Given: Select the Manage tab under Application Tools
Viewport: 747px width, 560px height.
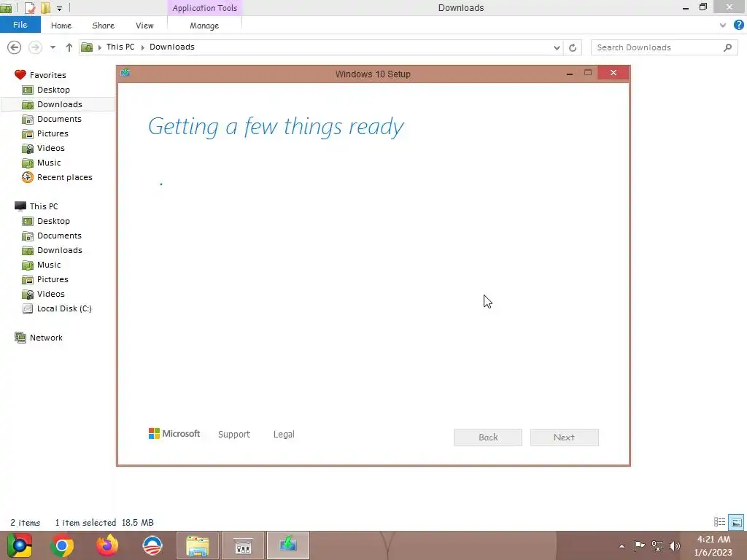Looking at the screenshot, I should point(204,26).
